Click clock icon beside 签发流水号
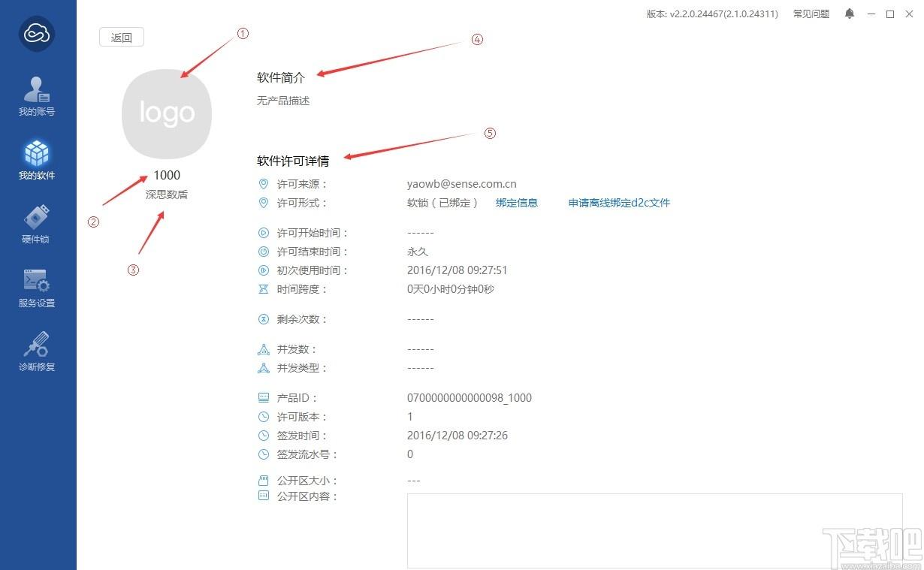The height and width of the screenshot is (570, 924). [x=264, y=454]
